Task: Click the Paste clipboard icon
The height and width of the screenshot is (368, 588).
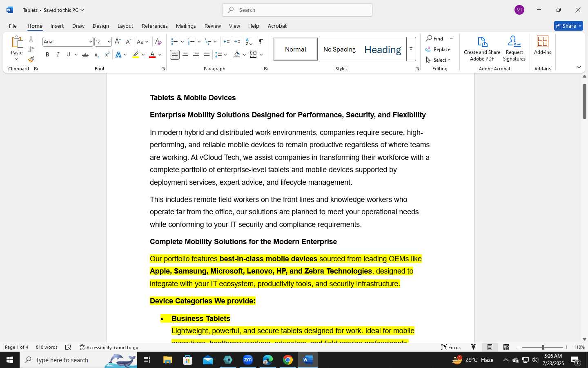Action: [17, 42]
